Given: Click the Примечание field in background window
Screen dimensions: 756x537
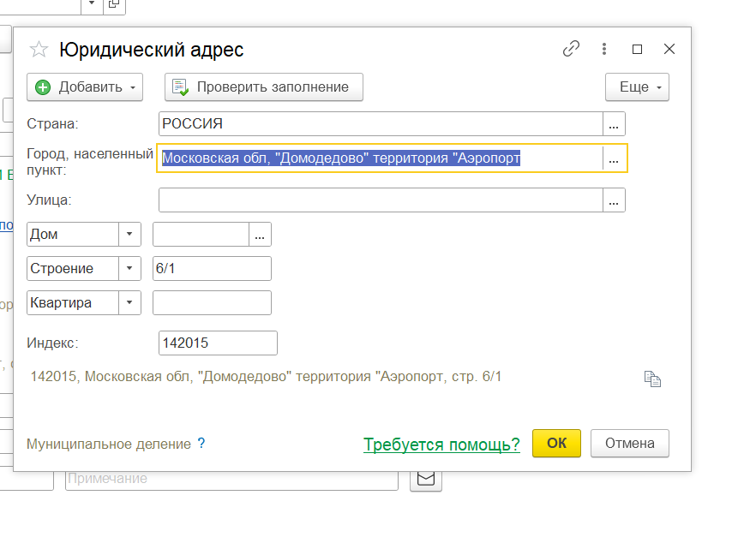Looking at the screenshot, I should (232, 480).
